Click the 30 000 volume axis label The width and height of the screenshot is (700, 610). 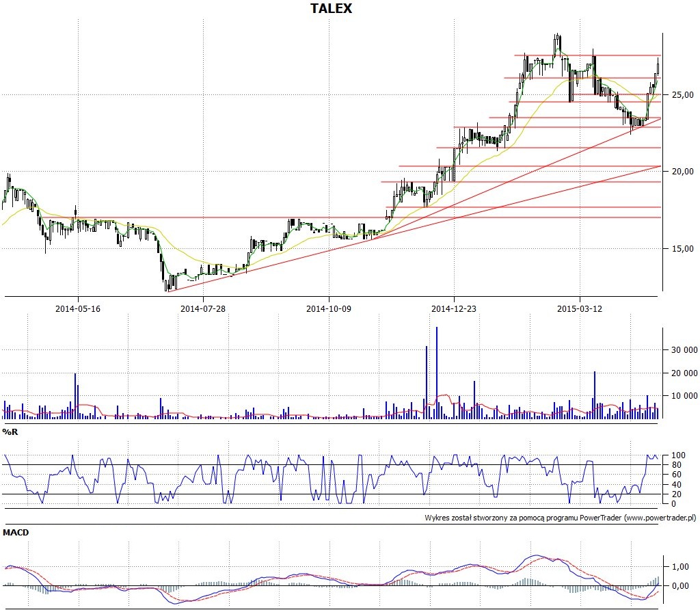pos(684,350)
